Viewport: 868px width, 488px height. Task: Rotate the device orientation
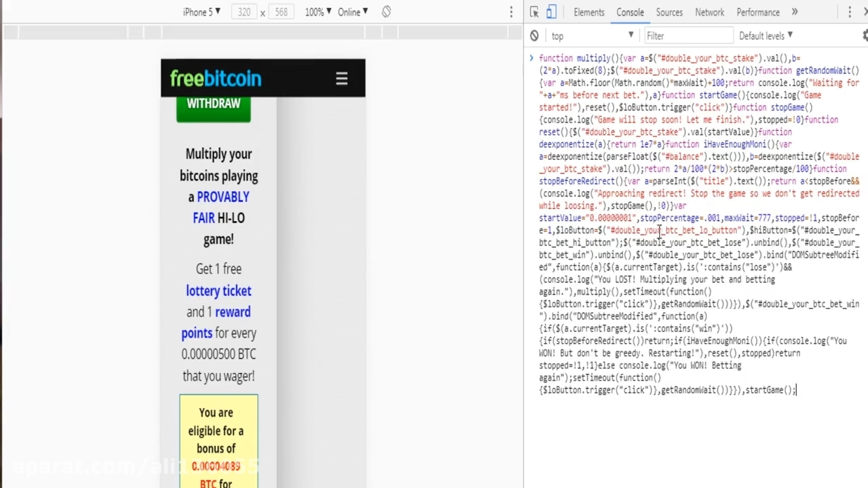[x=386, y=12]
